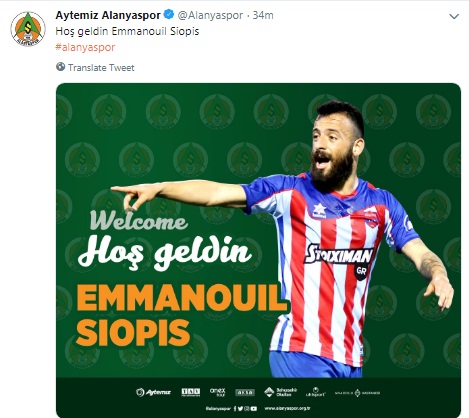Click the blue verified badge
Image resolution: width=469 pixels, height=418 pixels.
[169, 15]
